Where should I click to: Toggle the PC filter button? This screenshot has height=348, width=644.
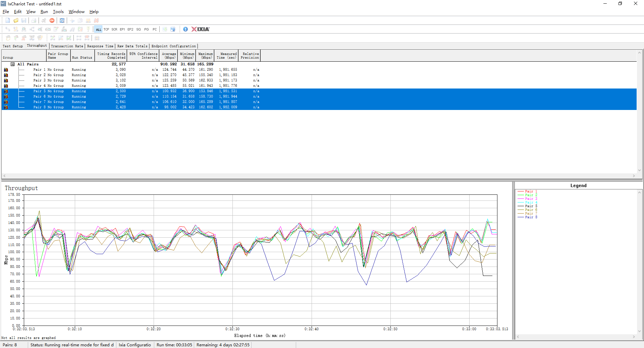[155, 29]
